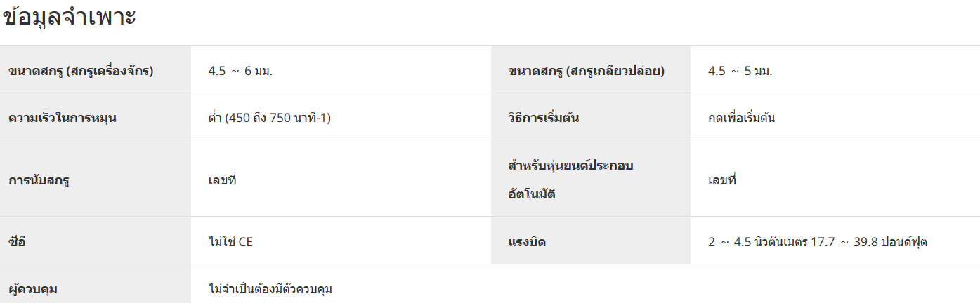Click the ข้อมูลจำเพาะ heading
The width and height of the screenshot is (980, 303).
click(70, 18)
